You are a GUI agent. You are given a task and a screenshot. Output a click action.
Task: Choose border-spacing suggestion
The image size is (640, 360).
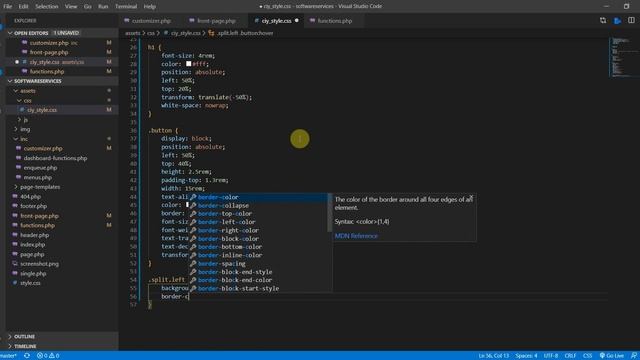click(258, 264)
